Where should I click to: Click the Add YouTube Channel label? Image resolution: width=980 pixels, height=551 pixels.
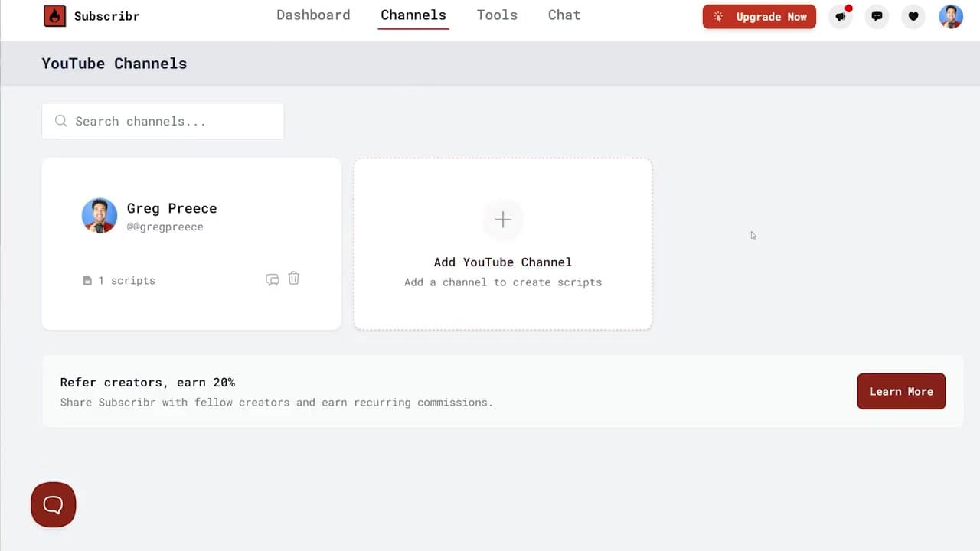(502, 262)
